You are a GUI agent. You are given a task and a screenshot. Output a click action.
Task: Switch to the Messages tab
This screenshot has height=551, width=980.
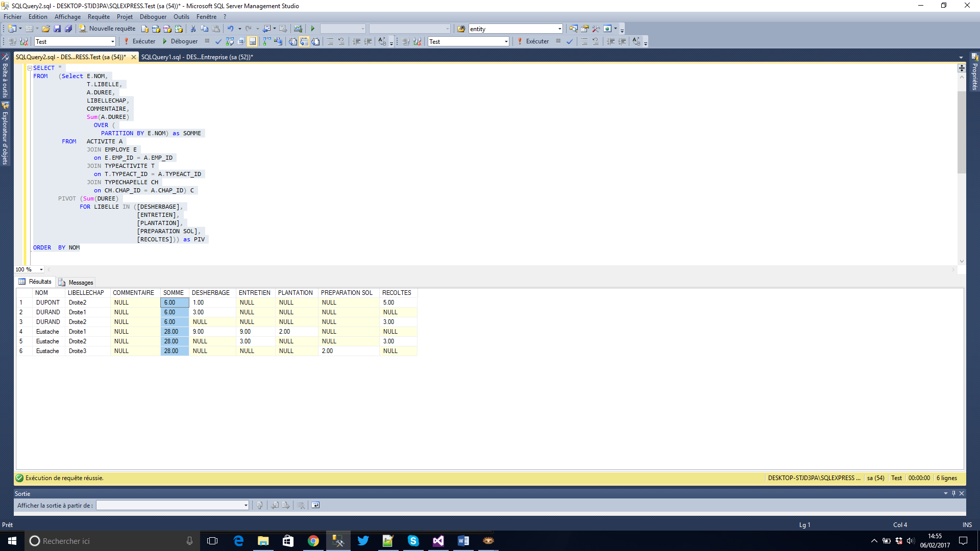point(76,283)
